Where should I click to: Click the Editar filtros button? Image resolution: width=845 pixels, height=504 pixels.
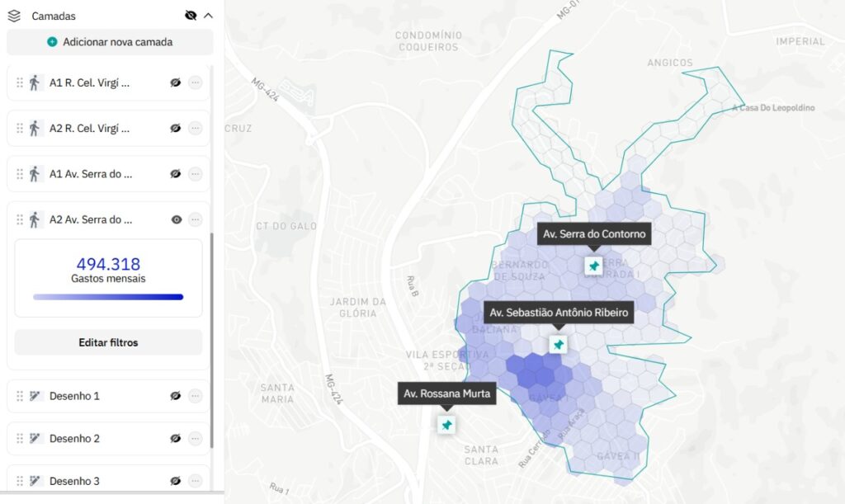pyautogui.click(x=108, y=342)
